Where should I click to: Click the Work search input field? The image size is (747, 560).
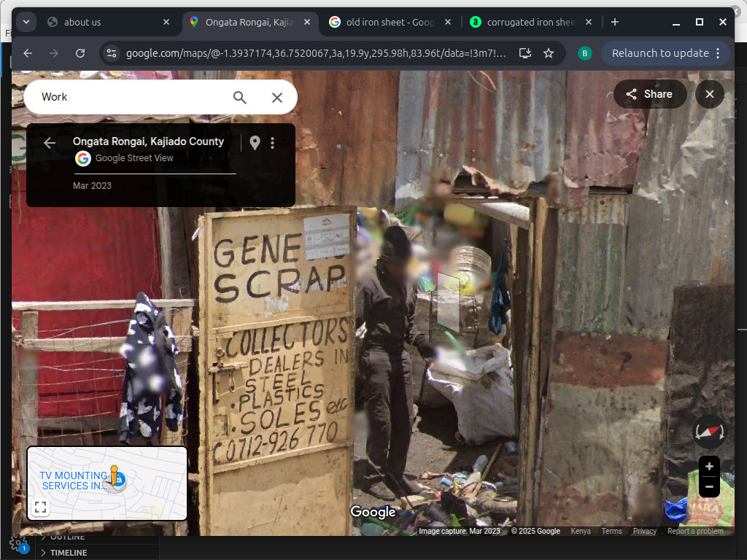point(131,97)
